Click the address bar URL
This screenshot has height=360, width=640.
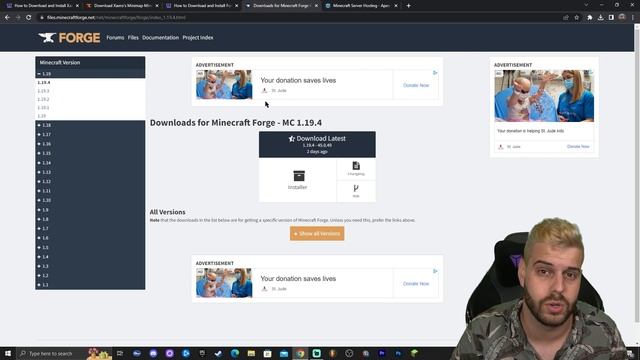coord(116,18)
